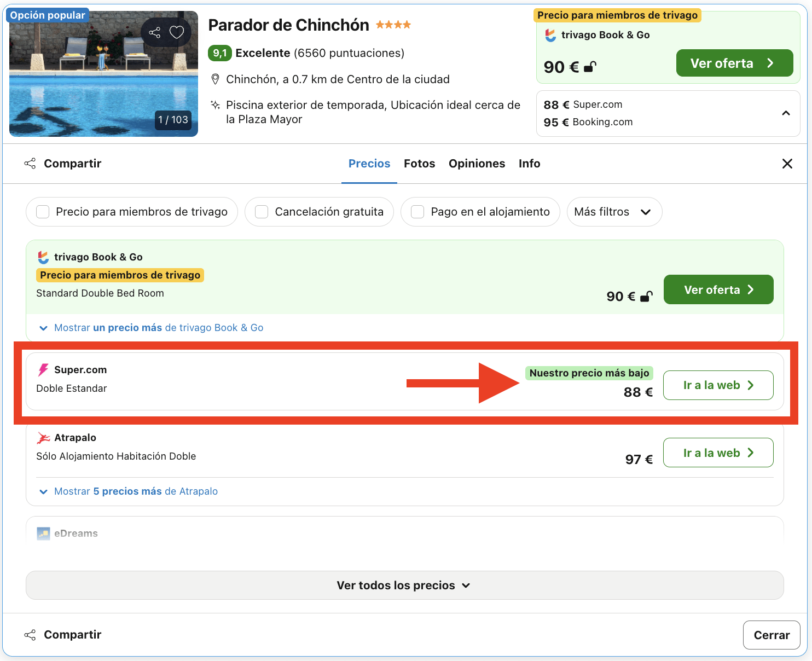Viewport: 812px width, 661px height.
Task: Click the green Ver oferta button
Action: 734,62
